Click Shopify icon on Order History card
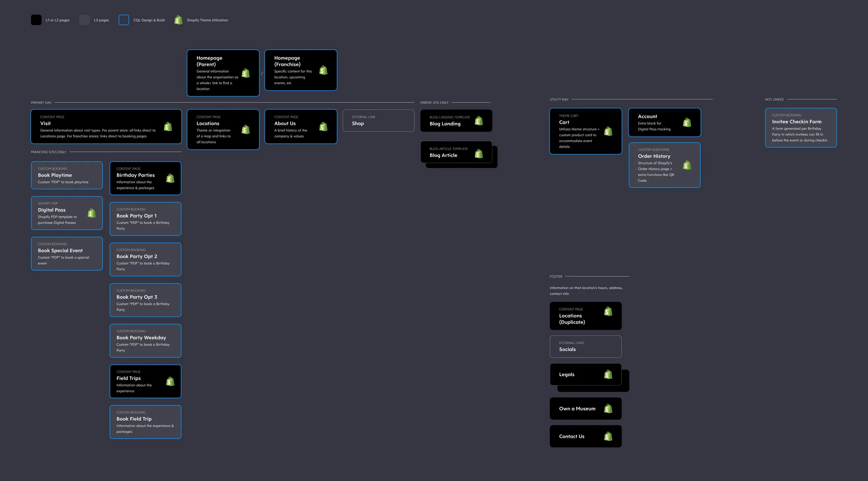868x481 pixels. [x=687, y=165]
